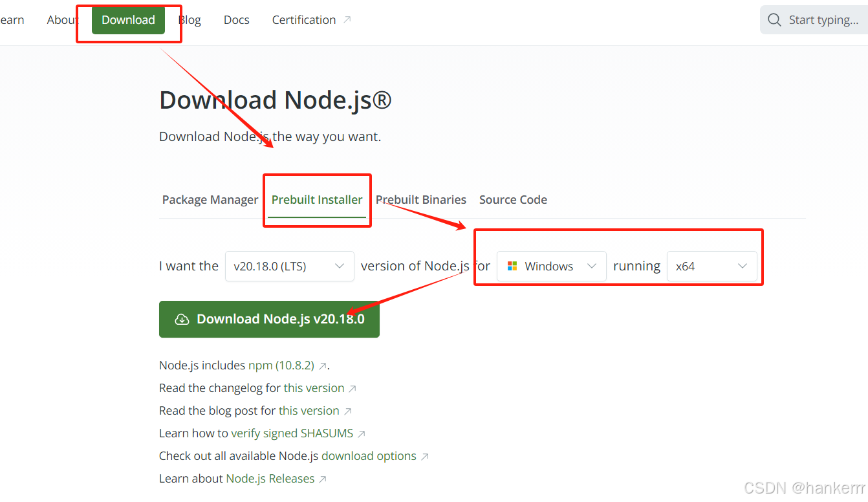This screenshot has width=868, height=502.
Task: Open the Certification nav link
Action: [x=311, y=20]
